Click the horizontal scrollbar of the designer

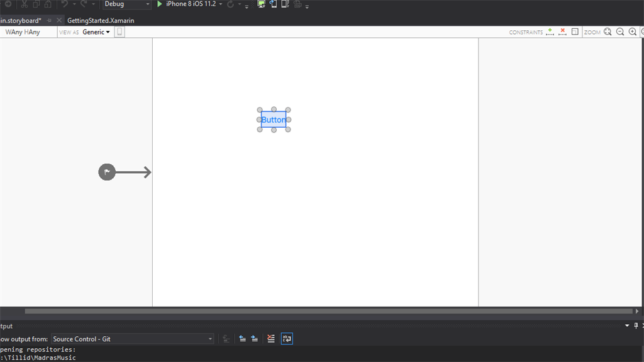click(328, 312)
